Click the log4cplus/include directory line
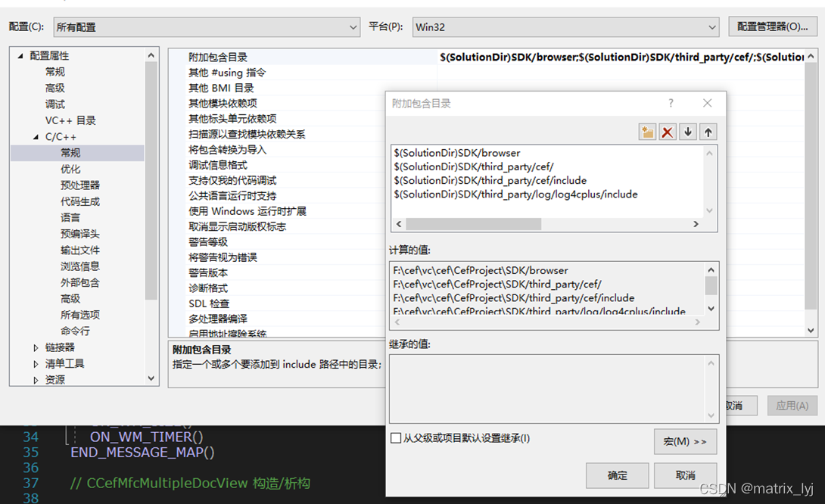Viewport: 825px width, 504px height. pos(515,194)
